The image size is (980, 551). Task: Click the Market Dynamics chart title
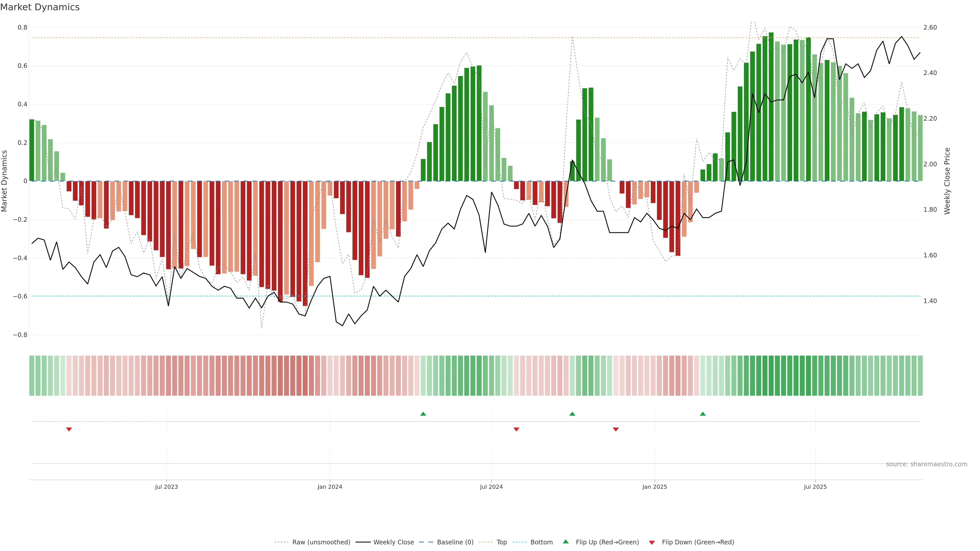pos(40,7)
